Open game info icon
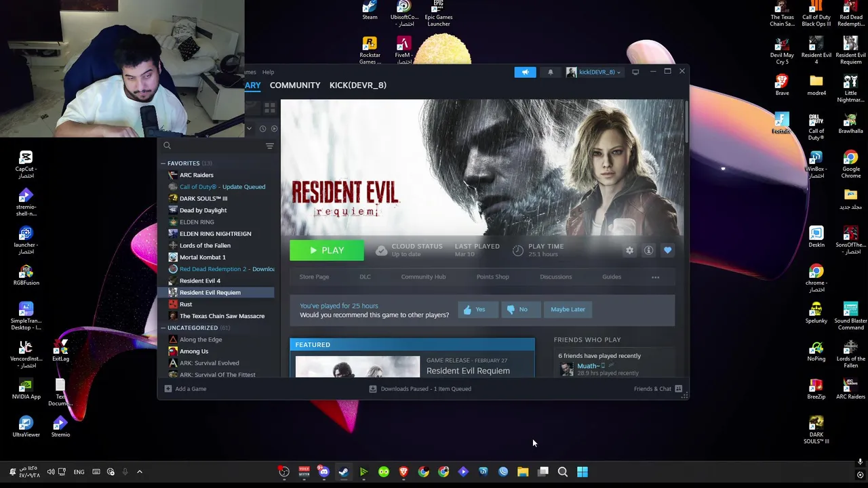This screenshot has width=868, height=488. pos(648,251)
